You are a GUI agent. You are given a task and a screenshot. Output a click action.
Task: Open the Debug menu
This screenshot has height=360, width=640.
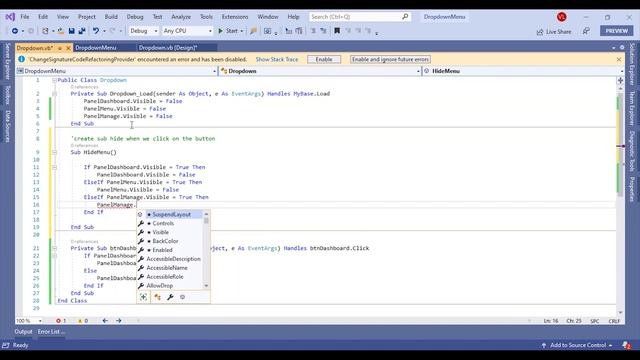pos(135,17)
